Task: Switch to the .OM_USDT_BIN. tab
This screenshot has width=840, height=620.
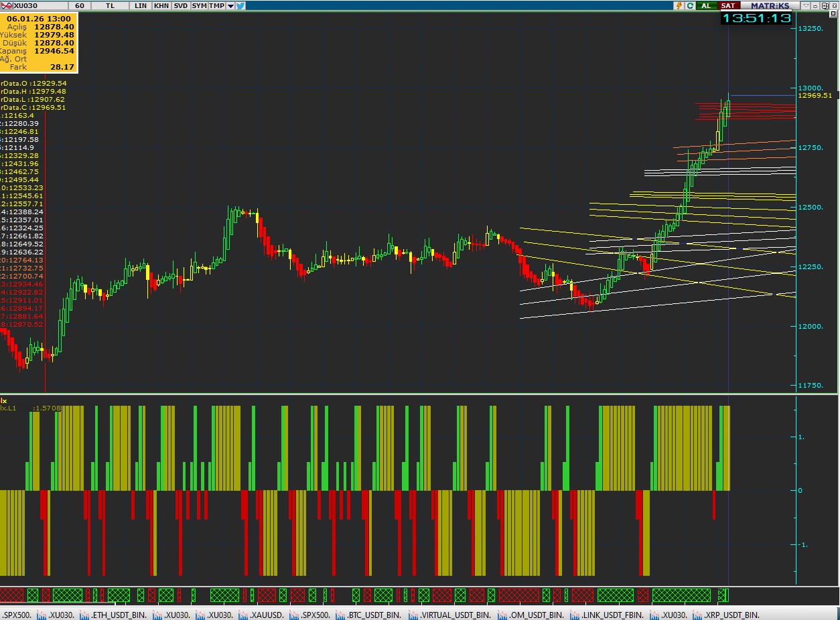Action: coord(531,615)
